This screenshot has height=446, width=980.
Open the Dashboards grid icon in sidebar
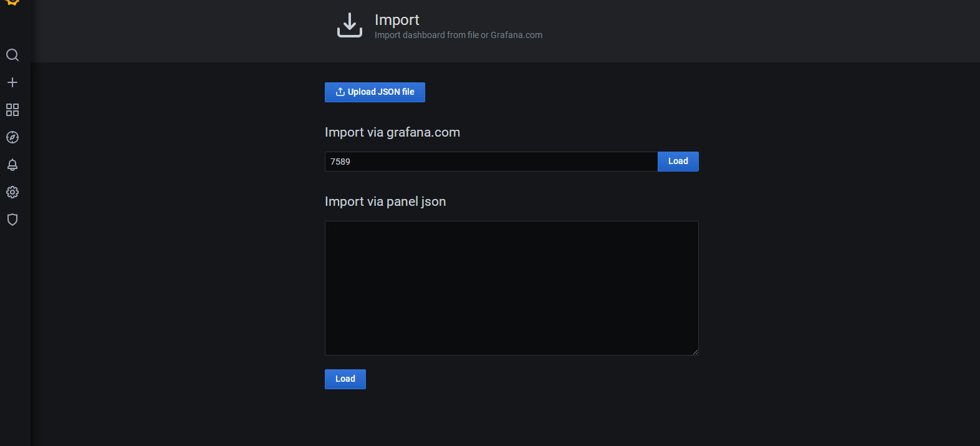(12, 110)
